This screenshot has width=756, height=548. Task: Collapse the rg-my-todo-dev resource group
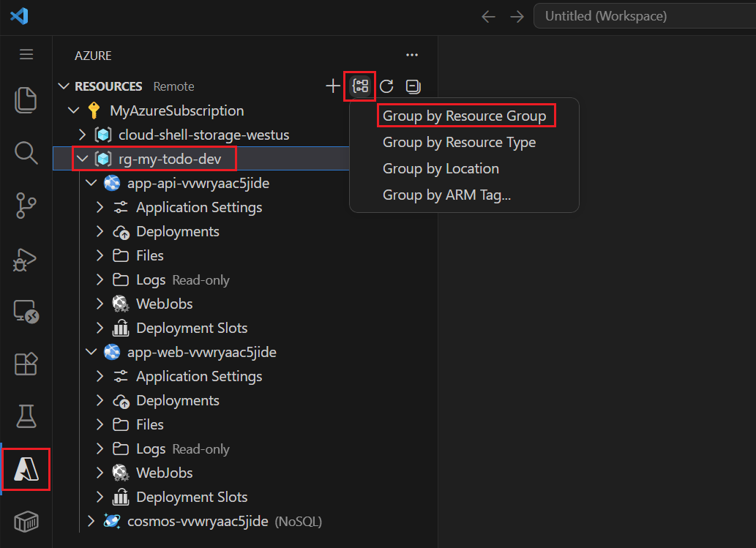(82, 158)
